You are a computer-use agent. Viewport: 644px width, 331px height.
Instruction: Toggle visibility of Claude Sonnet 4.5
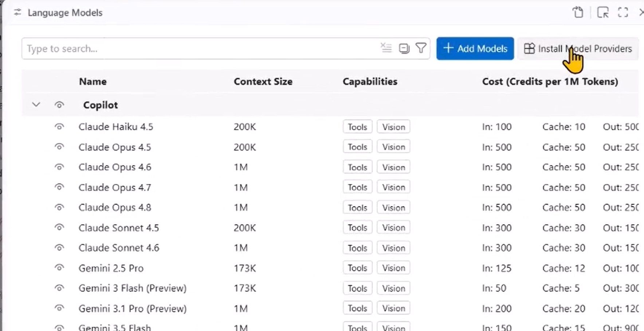[59, 227]
